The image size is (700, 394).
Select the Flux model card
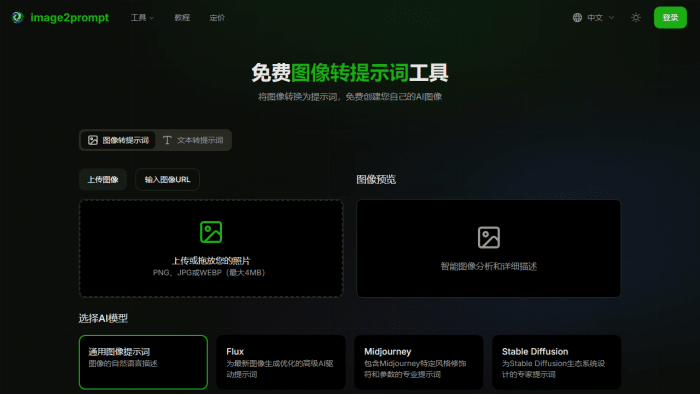[281, 362]
